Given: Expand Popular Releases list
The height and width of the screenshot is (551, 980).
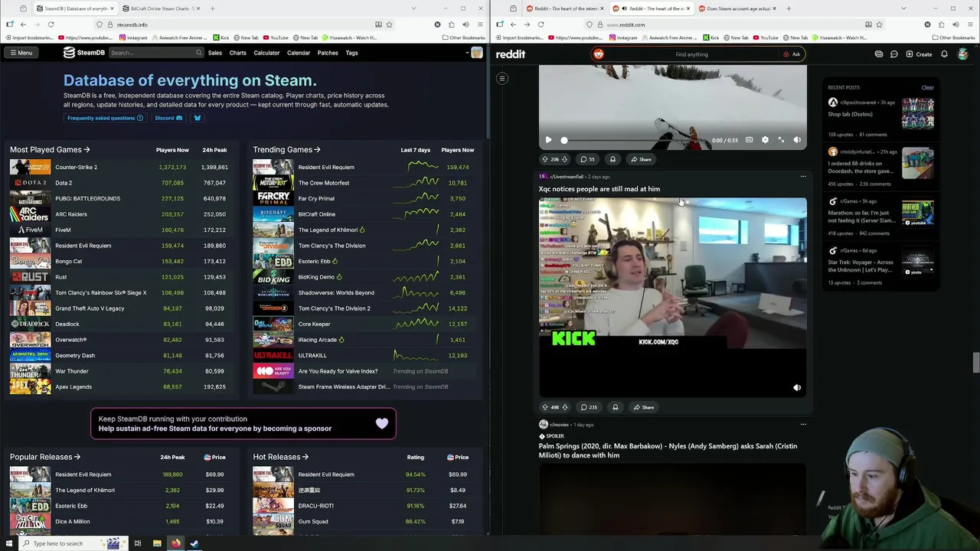Looking at the screenshot, I should click(x=45, y=457).
